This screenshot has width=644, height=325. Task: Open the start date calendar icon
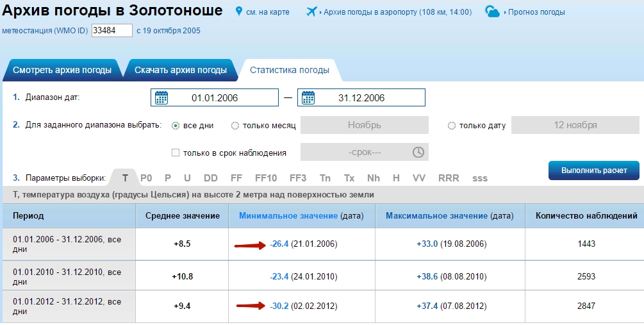point(161,98)
